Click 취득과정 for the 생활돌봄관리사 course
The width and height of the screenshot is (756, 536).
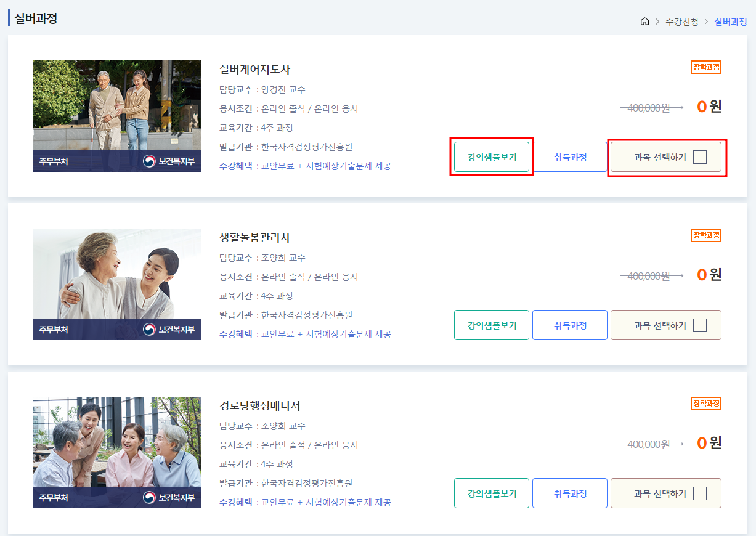tap(569, 325)
